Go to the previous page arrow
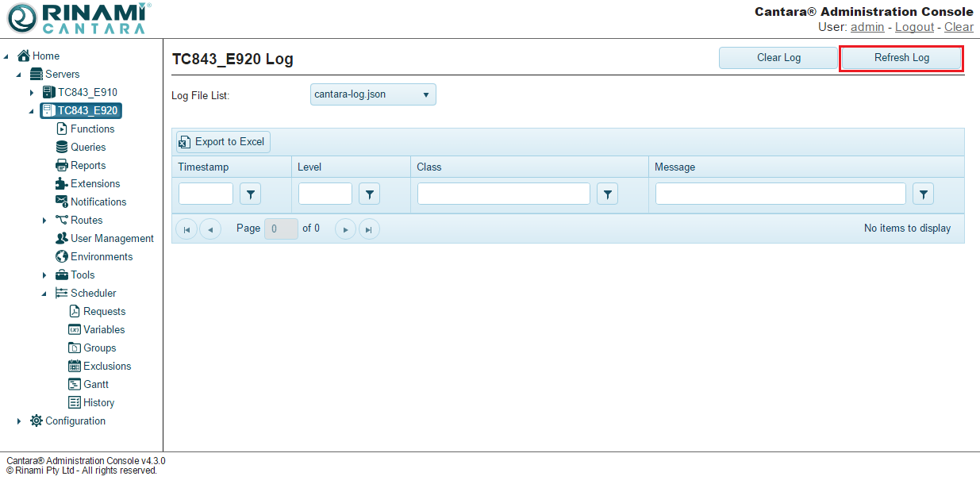The image size is (980, 484). coord(210,229)
